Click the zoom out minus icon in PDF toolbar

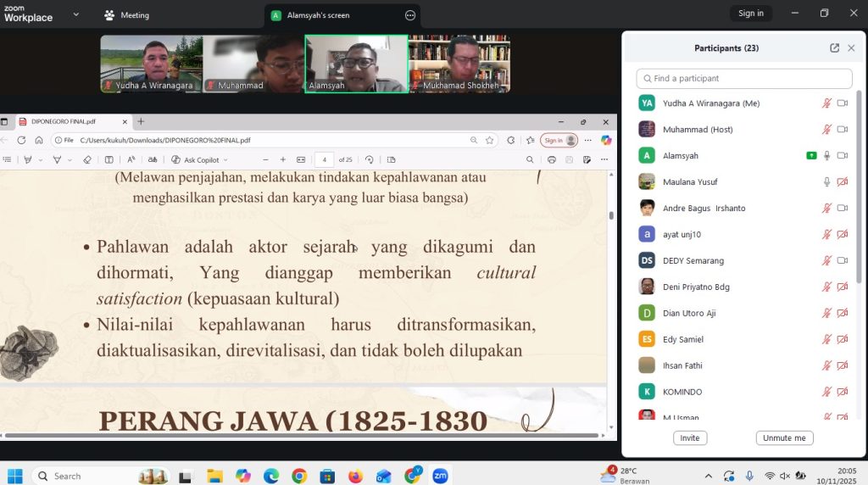tap(264, 159)
